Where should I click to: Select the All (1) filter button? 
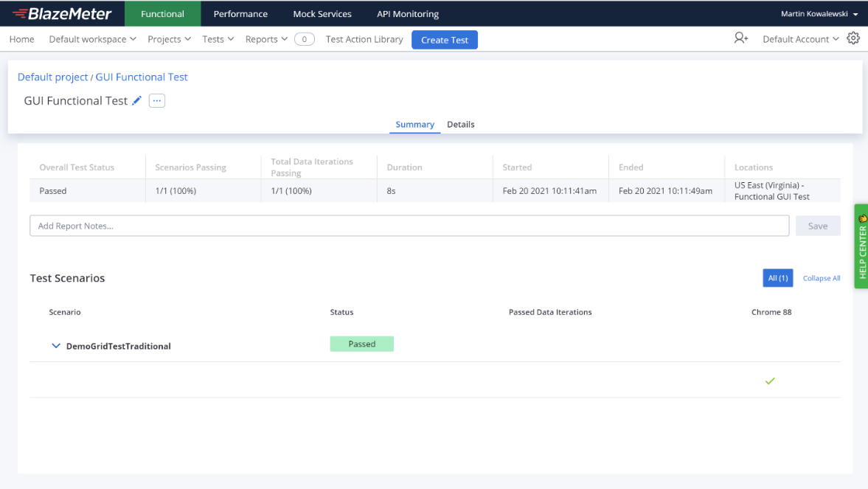778,278
